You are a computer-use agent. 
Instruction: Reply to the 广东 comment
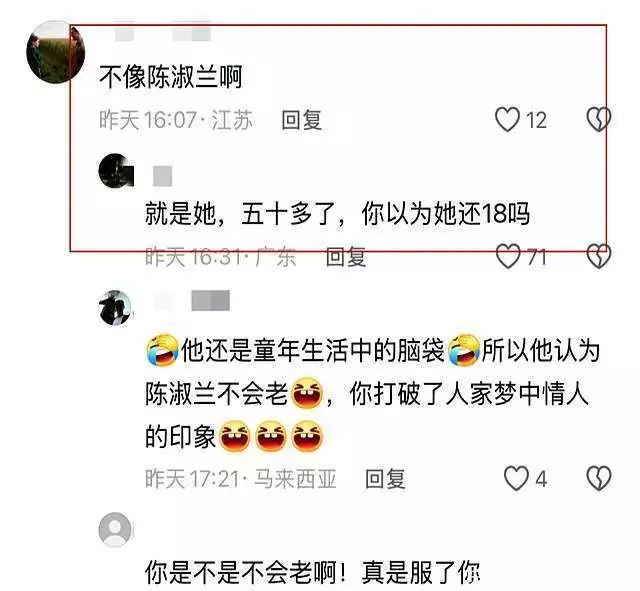(x=346, y=257)
